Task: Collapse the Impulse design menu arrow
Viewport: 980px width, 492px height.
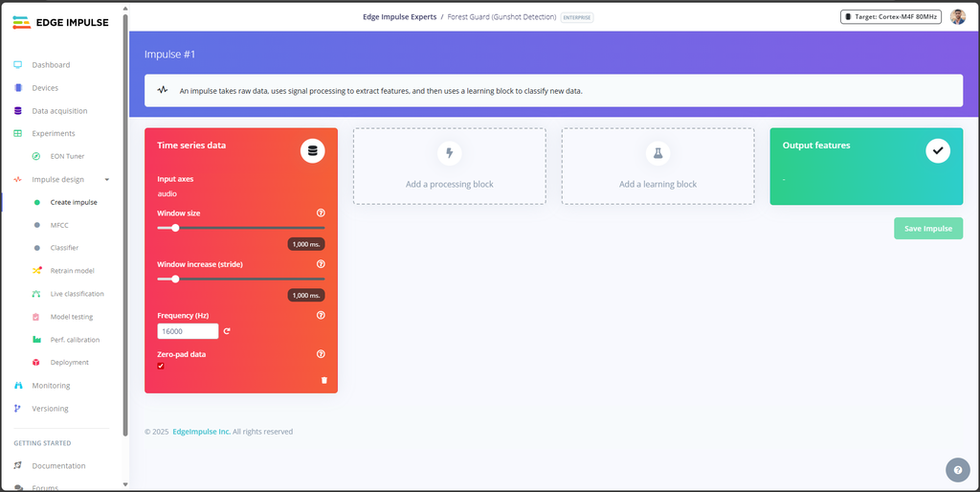Action: pos(106,179)
